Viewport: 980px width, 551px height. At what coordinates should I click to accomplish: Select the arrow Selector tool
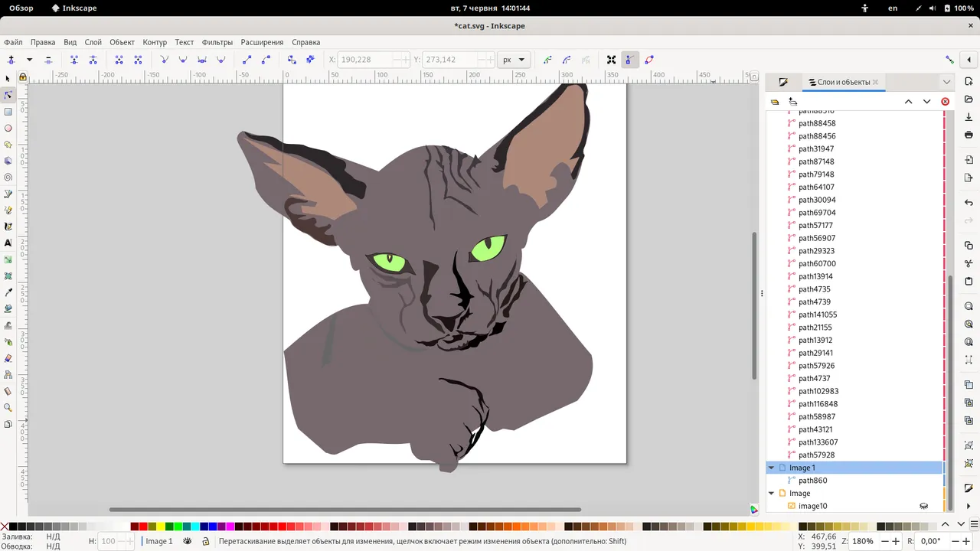tap(8, 79)
